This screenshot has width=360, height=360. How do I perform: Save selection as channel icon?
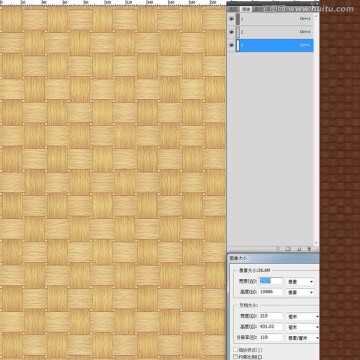pyautogui.click(x=288, y=249)
